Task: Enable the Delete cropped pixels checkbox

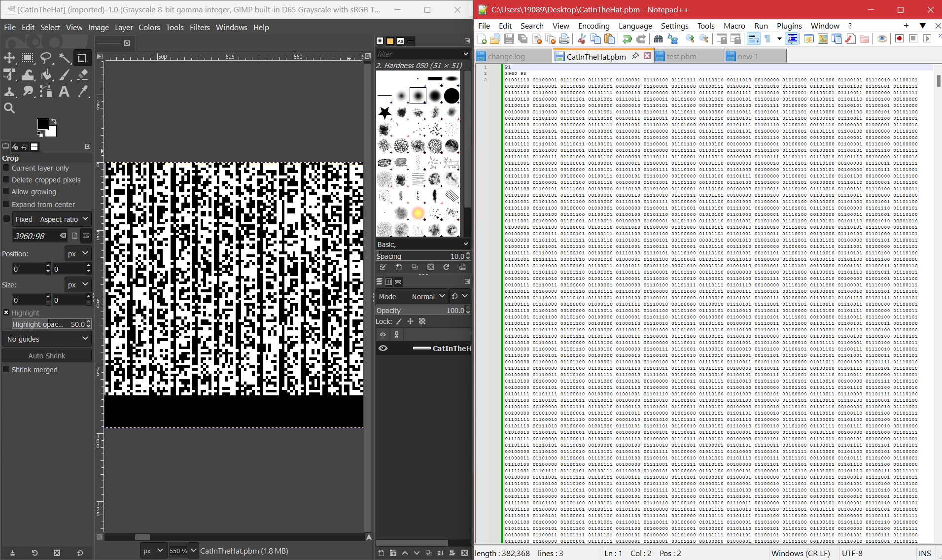Action: point(7,180)
